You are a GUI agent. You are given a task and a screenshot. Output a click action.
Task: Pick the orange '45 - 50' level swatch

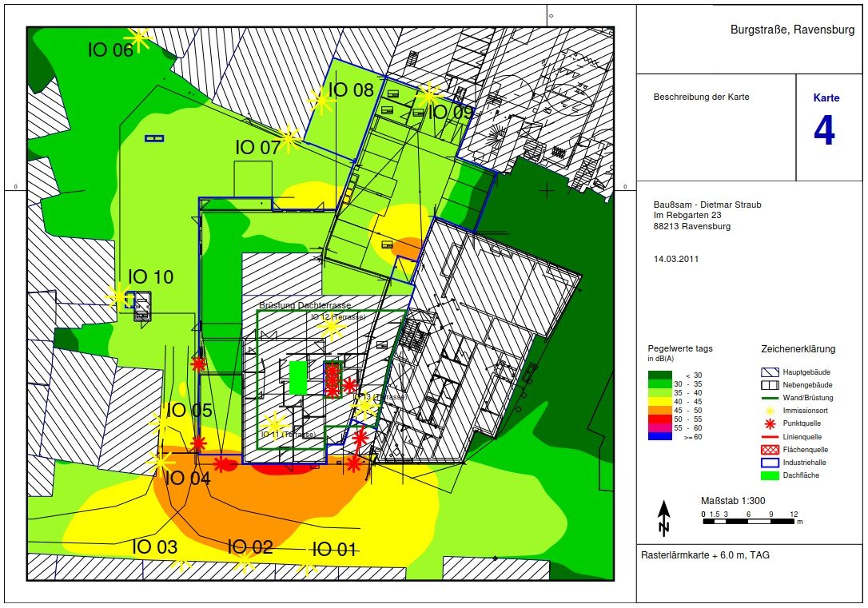click(x=659, y=410)
